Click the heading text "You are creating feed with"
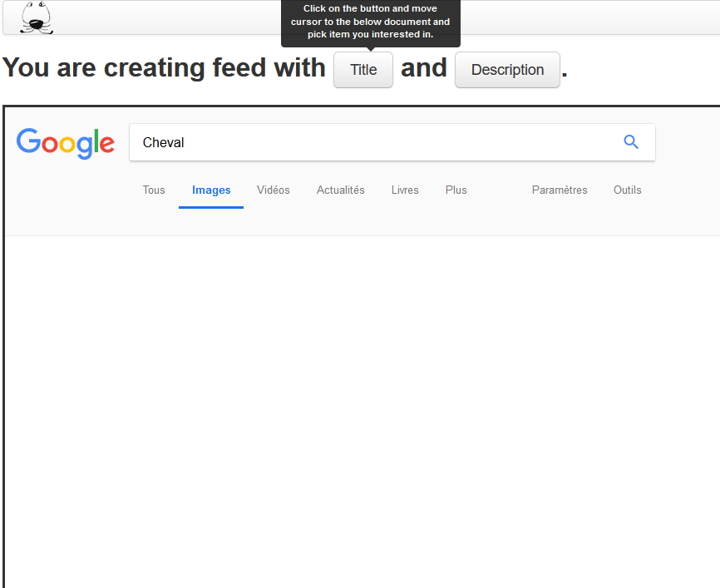The height and width of the screenshot is (588, 720). pyautogui.click(x=164, y=67)
